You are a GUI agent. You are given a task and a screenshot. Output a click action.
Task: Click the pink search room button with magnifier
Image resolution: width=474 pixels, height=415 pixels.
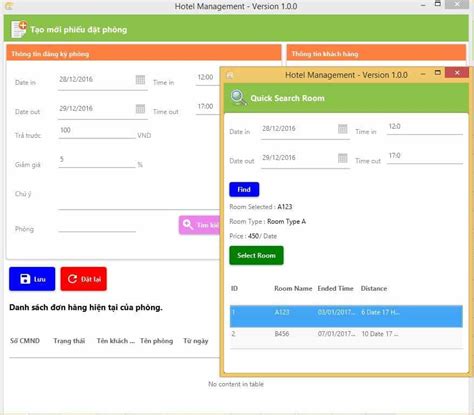coord(199,225)
